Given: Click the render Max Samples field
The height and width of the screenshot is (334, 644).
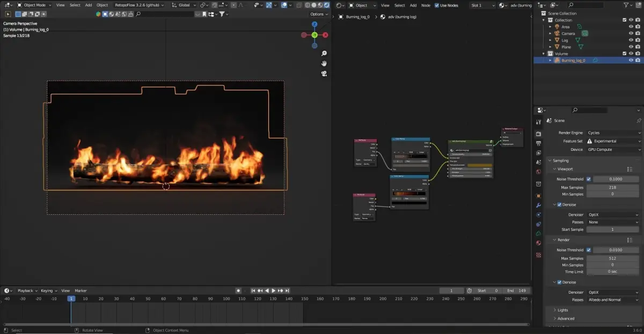Looking at the screenshot, I should (x=612, y=258).
